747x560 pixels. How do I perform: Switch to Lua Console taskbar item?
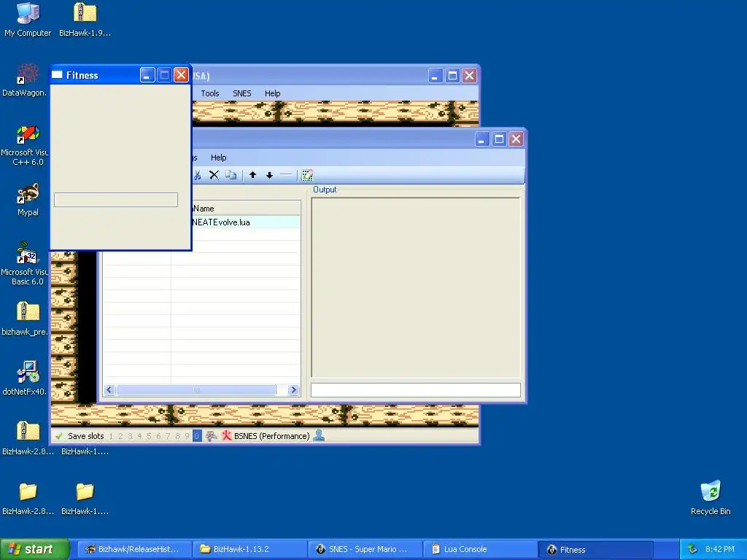[x=480, y=550]
